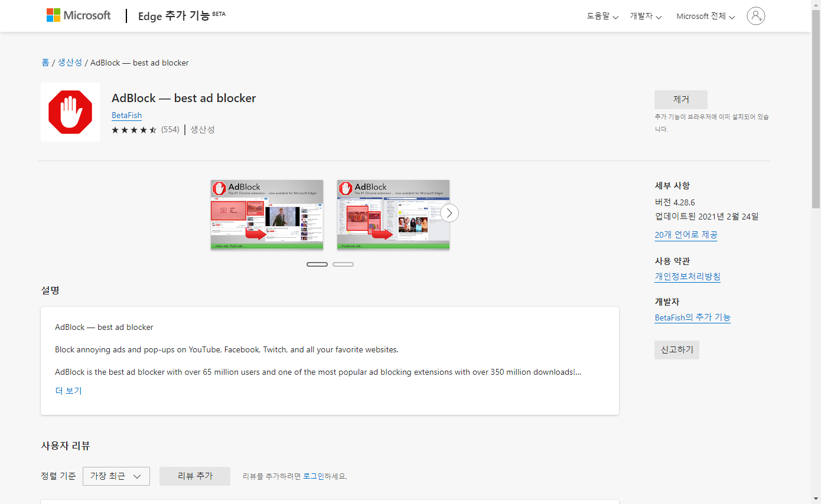Screen dimensions: 821x504
Task: Open BetaFish의 추가 기능 link
Action: click(x=693, y=318)
